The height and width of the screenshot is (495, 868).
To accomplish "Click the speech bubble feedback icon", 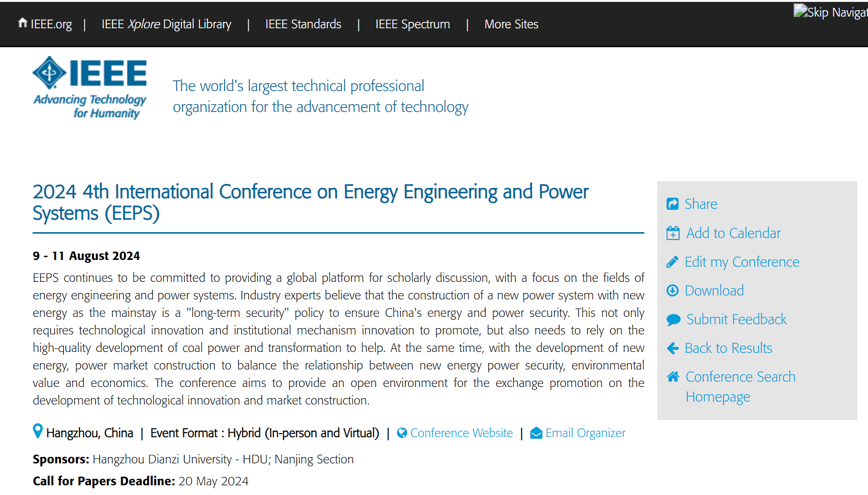I will [x=673, y=320].
